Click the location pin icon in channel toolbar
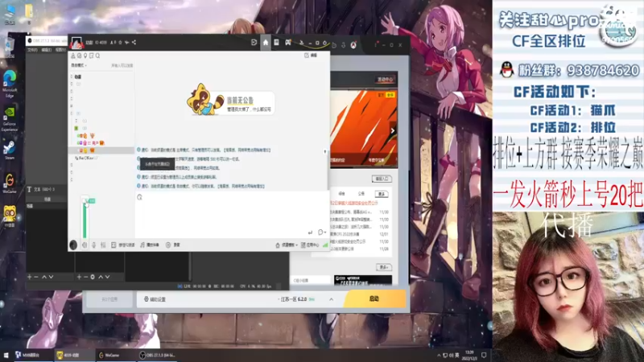The image size is (644, 362). pyautogui.click(x=85, y=56)
